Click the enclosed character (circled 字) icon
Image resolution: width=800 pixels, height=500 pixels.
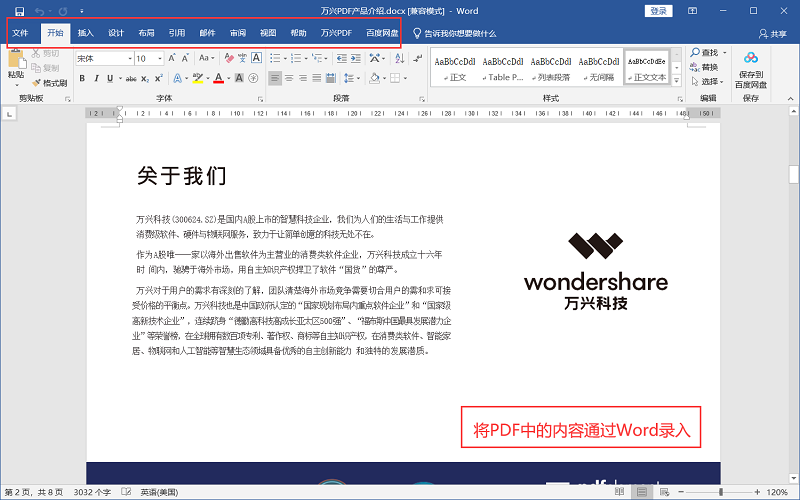tap(253, 79)
